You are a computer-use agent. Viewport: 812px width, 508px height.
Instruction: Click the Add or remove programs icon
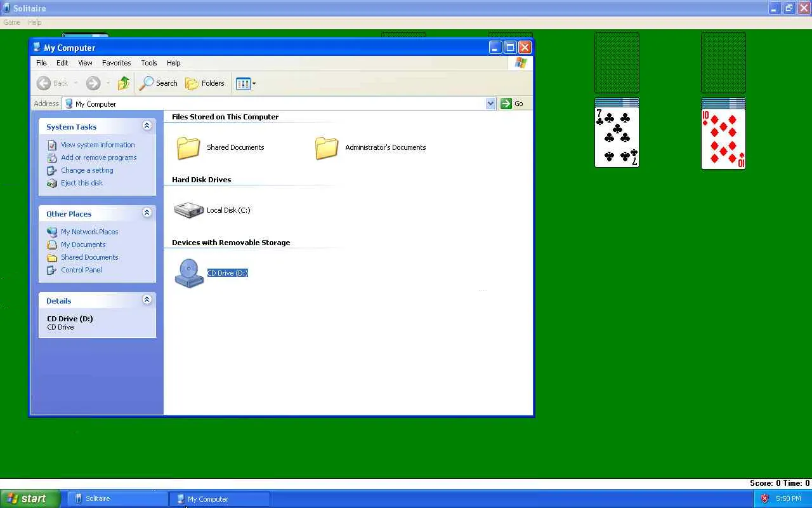[52, 157]
